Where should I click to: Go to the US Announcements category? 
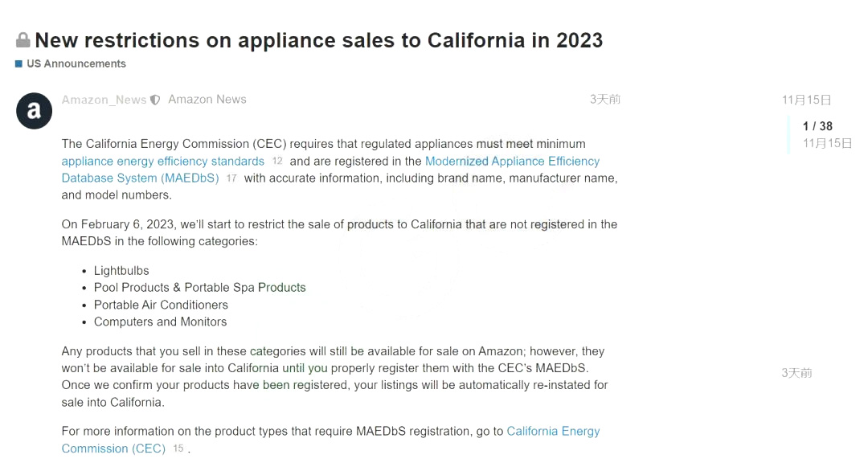(x=76, y=64)
